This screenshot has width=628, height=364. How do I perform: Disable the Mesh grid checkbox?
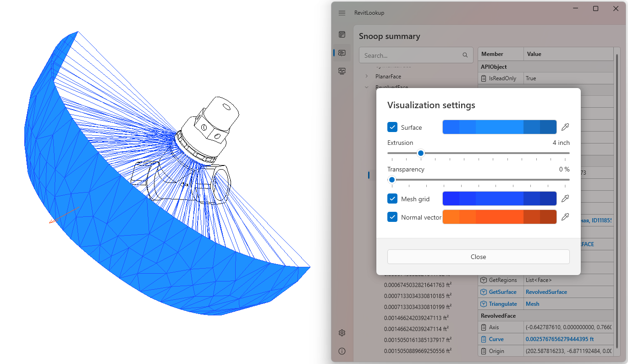(x=392, y=199)
